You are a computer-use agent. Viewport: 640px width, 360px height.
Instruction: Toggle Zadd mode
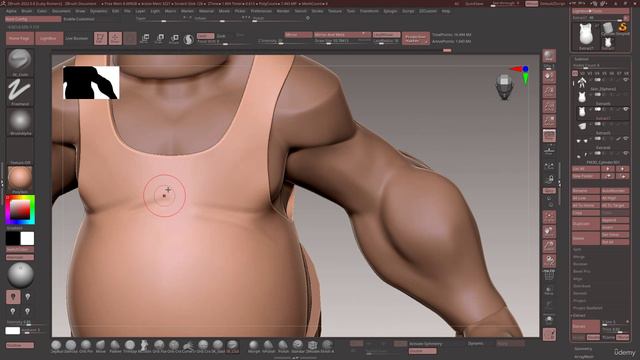click(205, 36)
